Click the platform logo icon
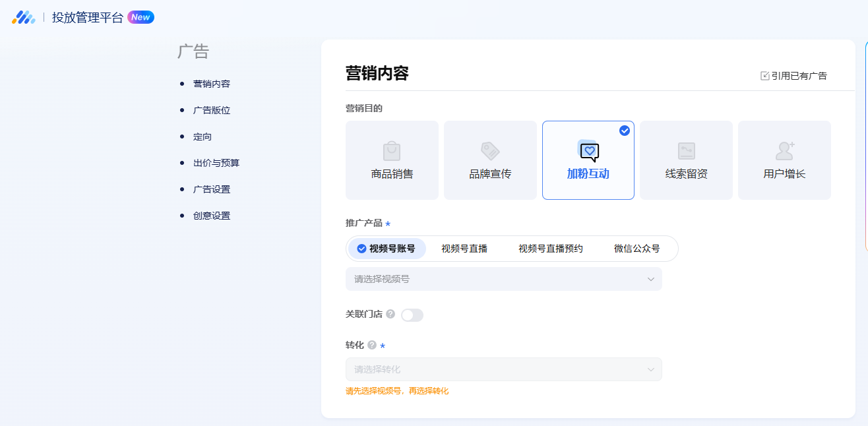Screen dimensions: 868x426 (x=24, y=18)
